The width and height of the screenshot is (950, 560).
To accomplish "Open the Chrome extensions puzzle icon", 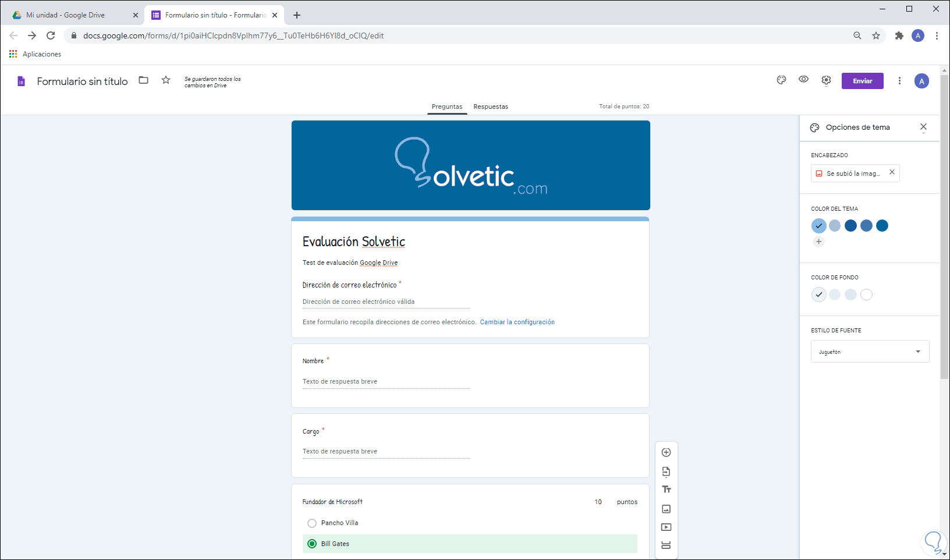I will click(899, 36).
